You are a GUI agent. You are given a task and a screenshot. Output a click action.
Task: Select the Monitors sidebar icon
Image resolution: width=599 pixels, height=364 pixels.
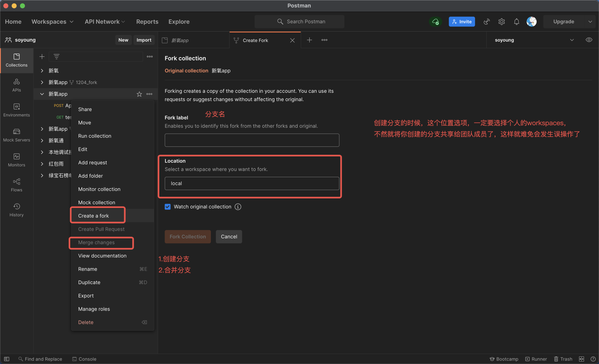[x=16, y=160]
